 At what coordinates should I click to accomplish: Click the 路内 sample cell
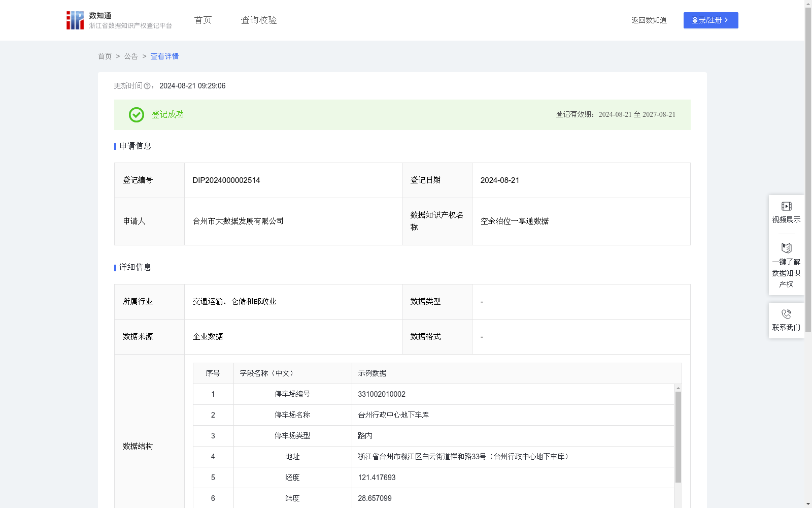tap(365, 436)
